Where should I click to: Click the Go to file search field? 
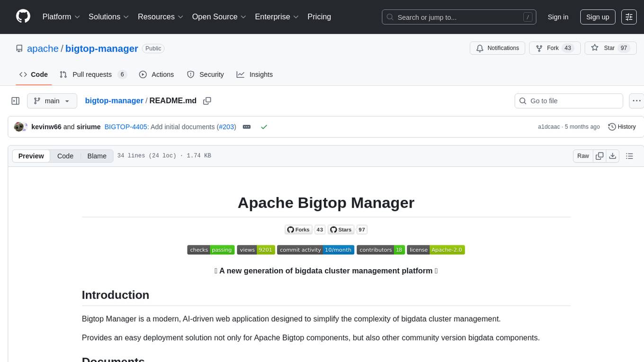(568, 101)
